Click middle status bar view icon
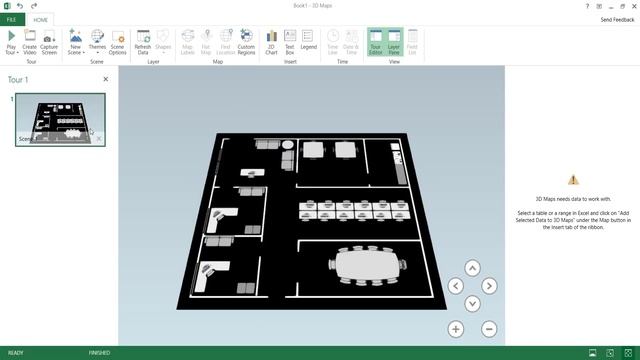 [610, 353]
